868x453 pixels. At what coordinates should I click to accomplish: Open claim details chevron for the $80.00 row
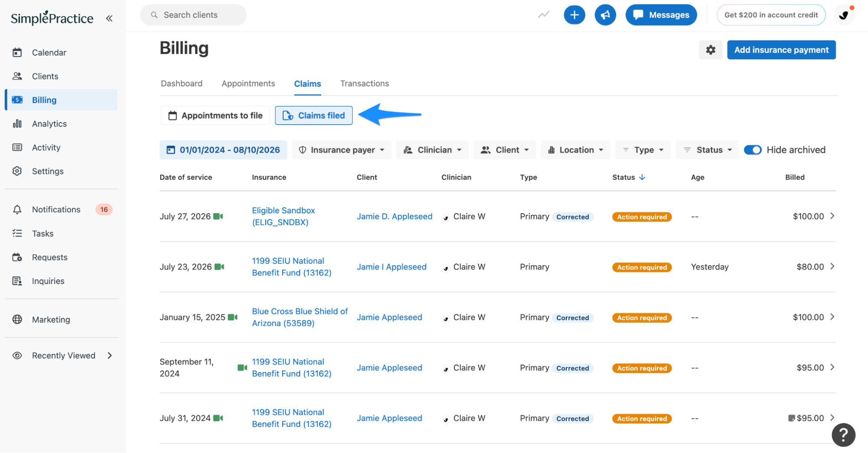point(832,267)
